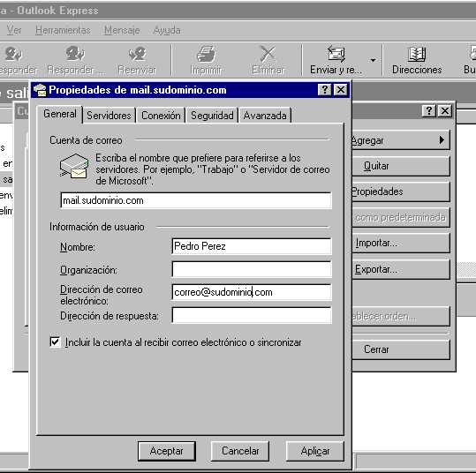Viewport: 476px width, 473px height.
Task: Click the Eliminar X icon
Action: [268, 54]
